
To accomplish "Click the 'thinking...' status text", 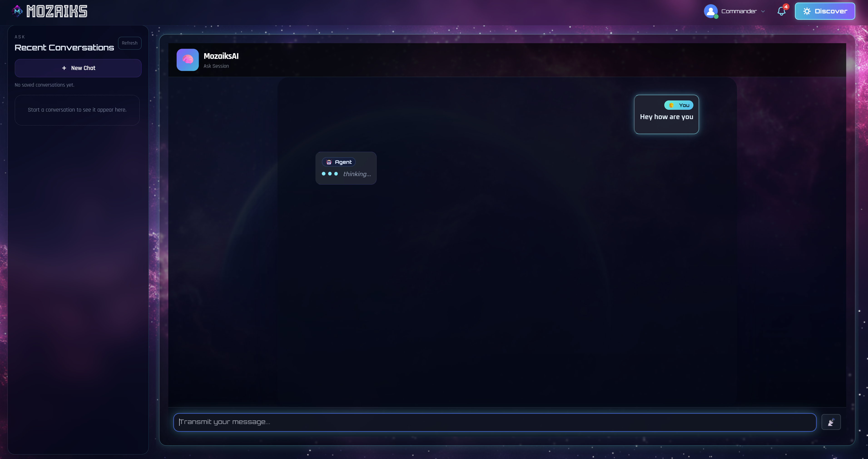I will coord(357,174).
